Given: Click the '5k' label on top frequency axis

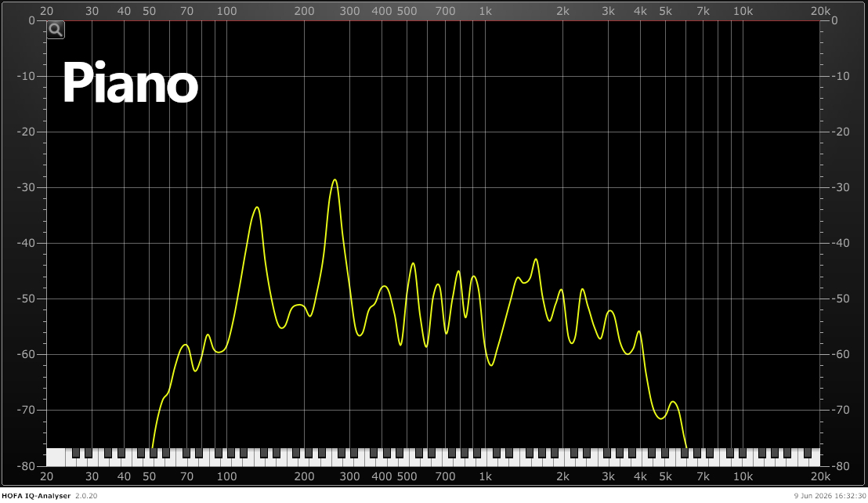Looking at the screenshot, I should click(x=665, y=11).
